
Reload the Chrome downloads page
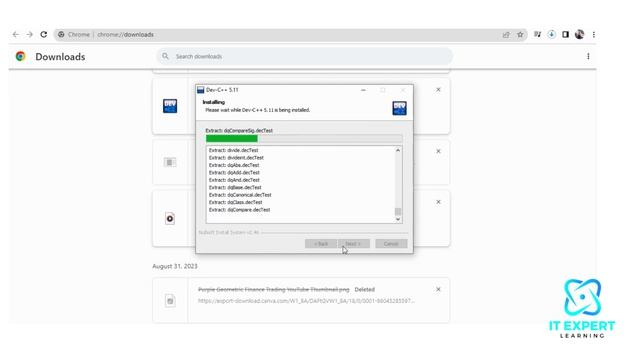(x=44, y=35)
